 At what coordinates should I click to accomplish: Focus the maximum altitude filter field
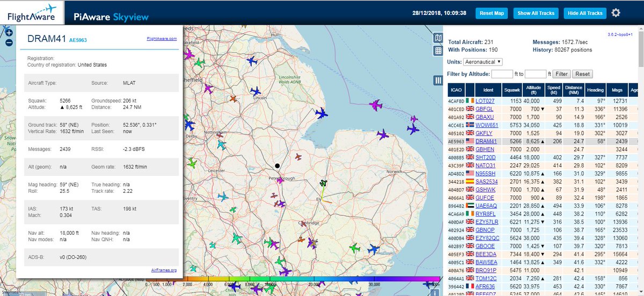coord(536,74)
